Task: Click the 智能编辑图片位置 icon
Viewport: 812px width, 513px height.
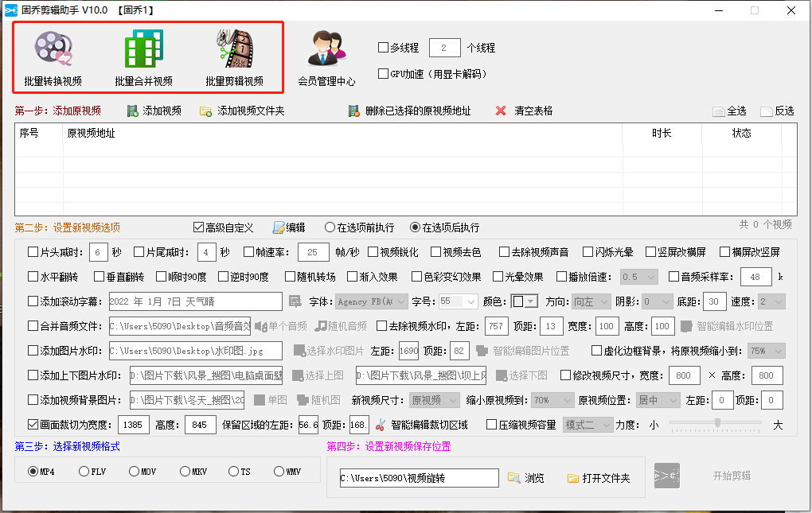Action: click(482, 351)
